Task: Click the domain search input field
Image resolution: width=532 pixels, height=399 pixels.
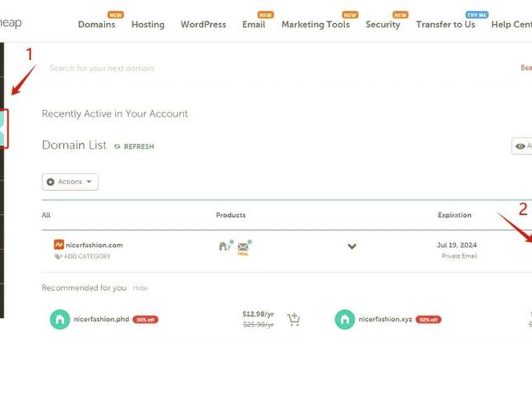Action: click(271, 68)
